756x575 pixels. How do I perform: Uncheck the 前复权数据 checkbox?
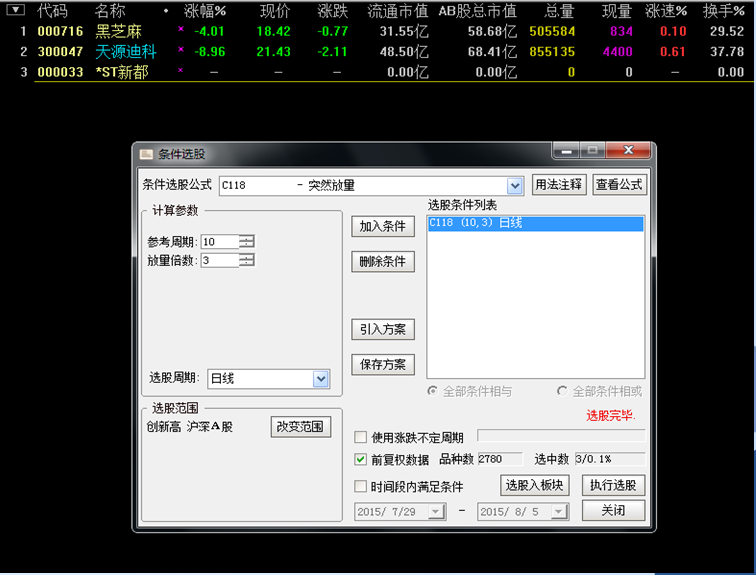tap(360, 459)
